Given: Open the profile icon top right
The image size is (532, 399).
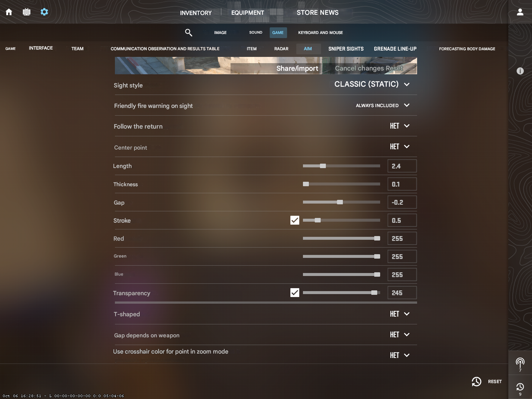Looking at the screenshot, I should 520,12.
